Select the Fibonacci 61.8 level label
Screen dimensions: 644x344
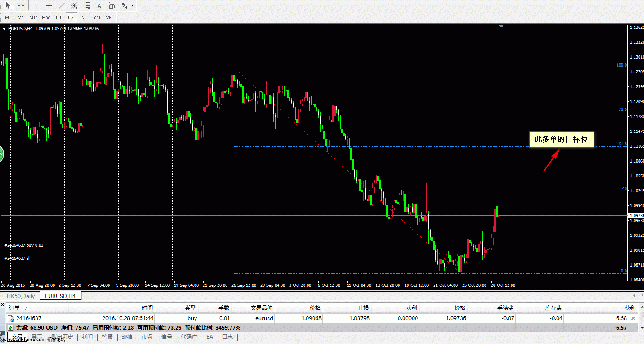[622, 144]
